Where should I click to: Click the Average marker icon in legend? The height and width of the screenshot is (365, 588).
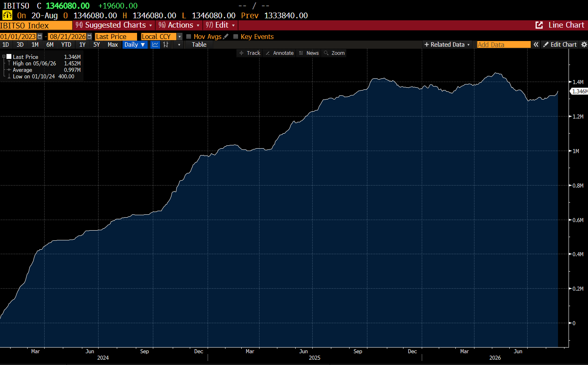9,70
